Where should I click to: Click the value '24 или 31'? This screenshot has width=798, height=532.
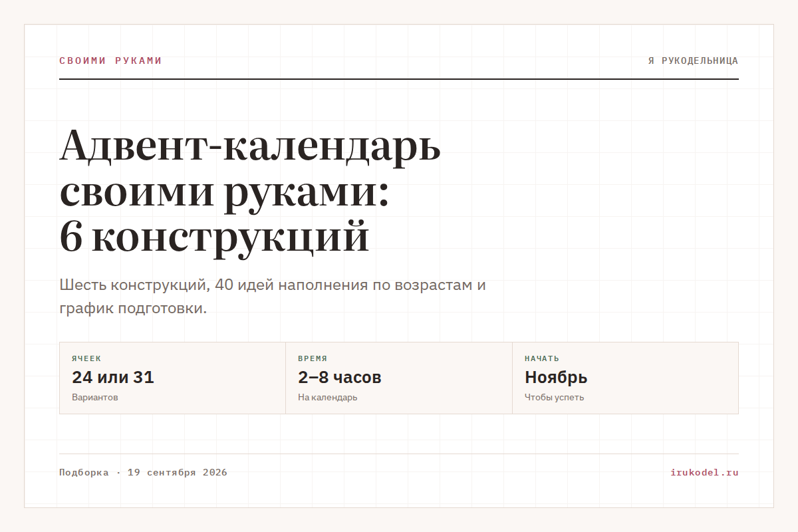point(113,377)
